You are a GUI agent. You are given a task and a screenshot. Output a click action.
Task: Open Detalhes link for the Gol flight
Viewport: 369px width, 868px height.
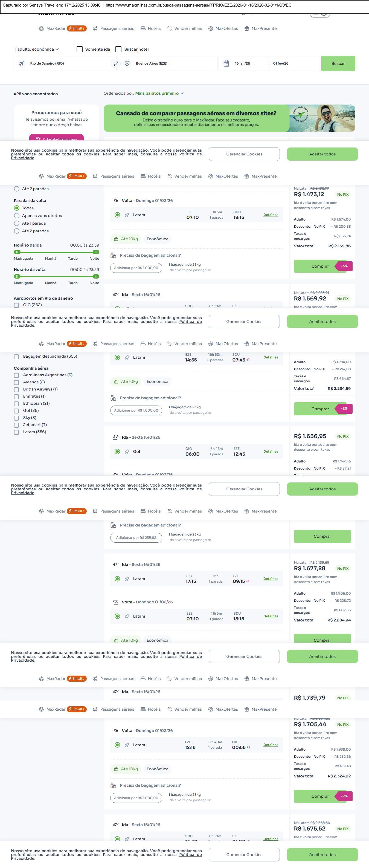point(271,452)
